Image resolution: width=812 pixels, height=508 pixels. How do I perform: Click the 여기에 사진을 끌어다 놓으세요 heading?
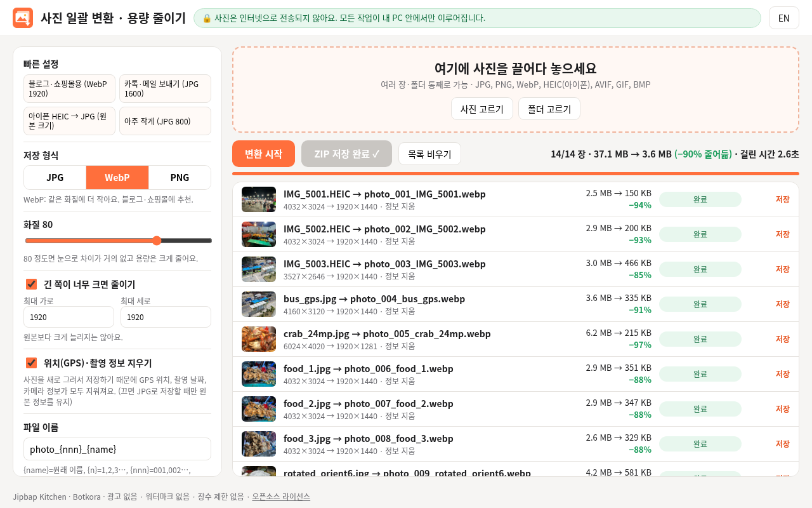click(x=516, y=69)
